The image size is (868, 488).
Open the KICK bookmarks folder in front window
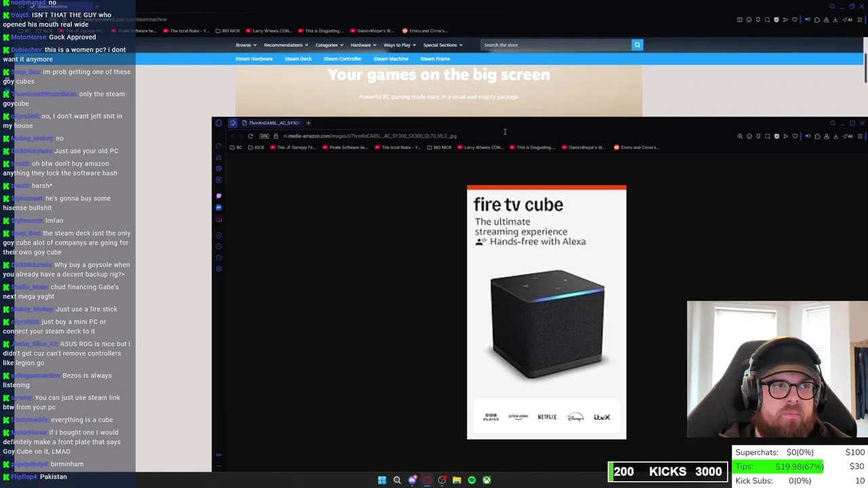[x=256, y=147]
